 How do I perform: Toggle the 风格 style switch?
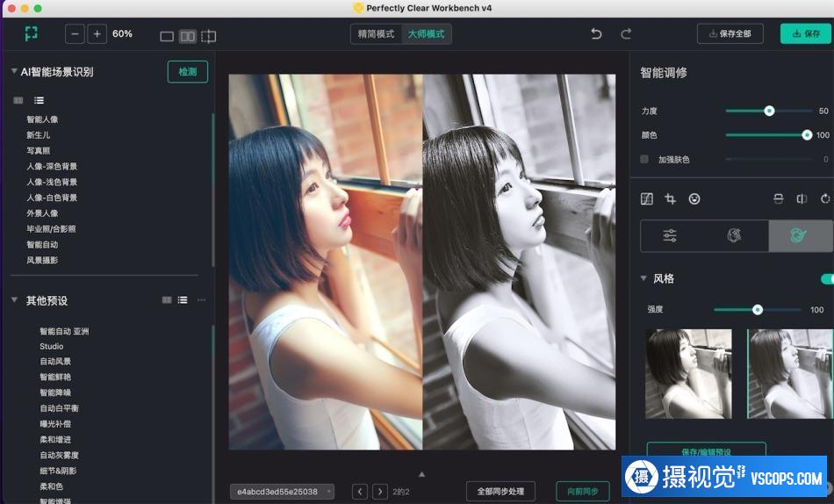[827, 279]
